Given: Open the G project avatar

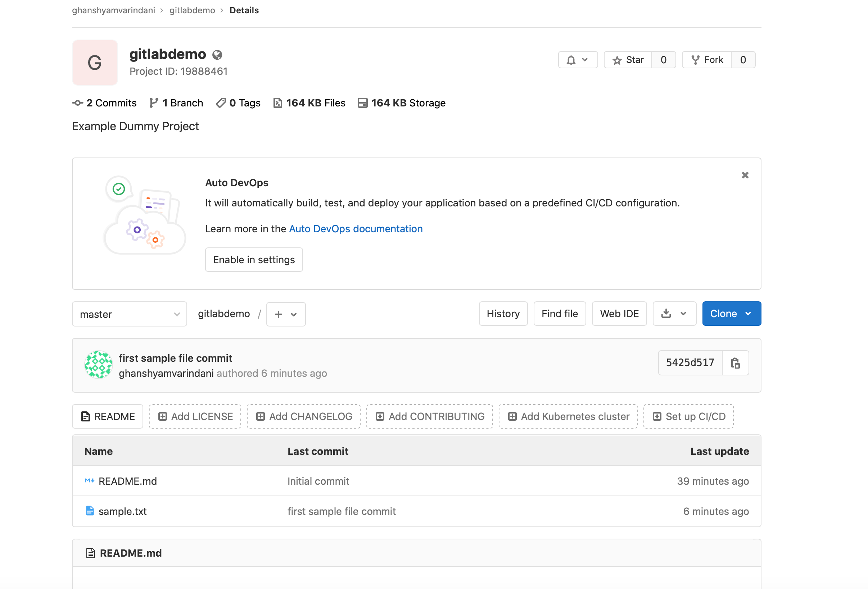Looking at the screenshot, I should point(95,62).
